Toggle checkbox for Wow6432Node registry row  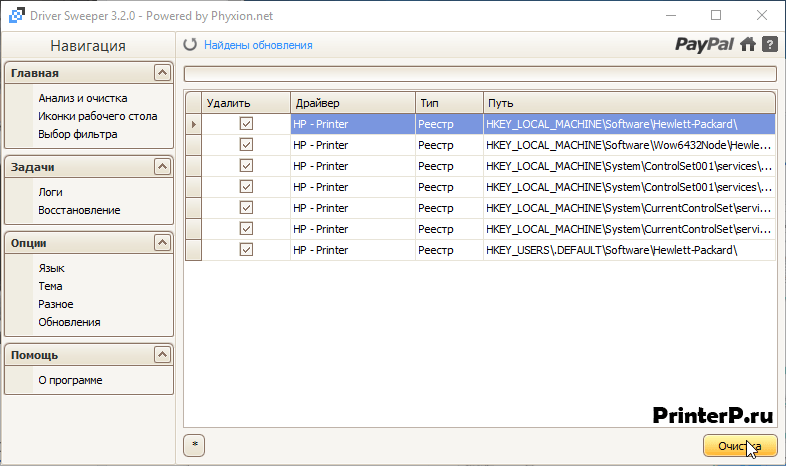(246, 145)
